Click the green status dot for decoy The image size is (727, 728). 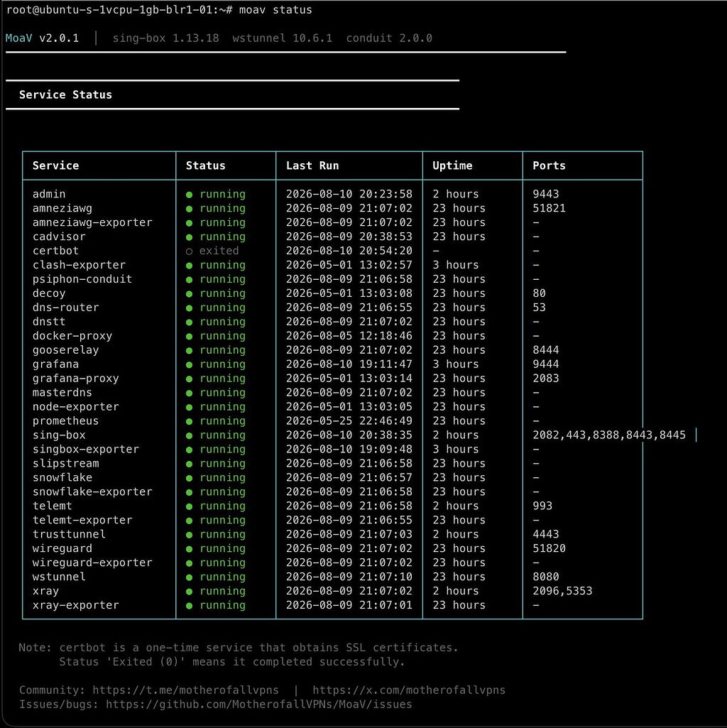tap(189, 294)
